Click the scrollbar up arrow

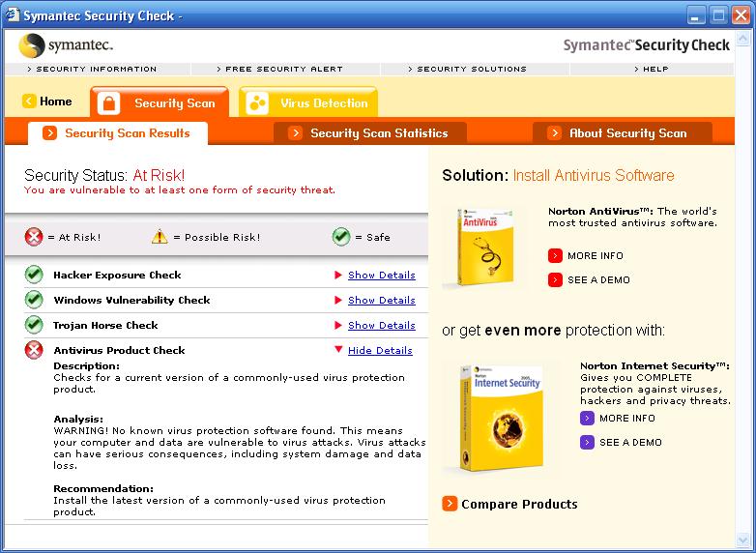pos(743,39)
